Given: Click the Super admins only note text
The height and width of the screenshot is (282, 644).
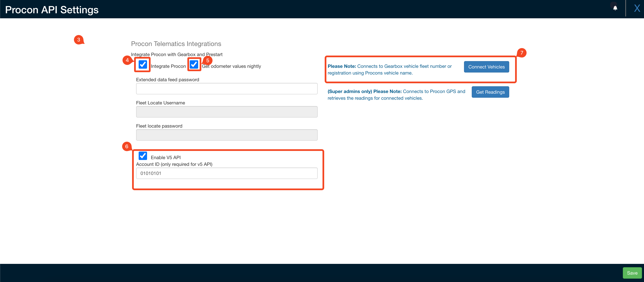Looking at the screenshot, I should (396, 95).
